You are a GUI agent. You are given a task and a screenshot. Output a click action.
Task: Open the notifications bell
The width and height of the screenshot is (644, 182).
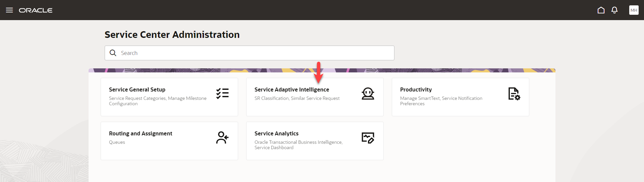614,10
